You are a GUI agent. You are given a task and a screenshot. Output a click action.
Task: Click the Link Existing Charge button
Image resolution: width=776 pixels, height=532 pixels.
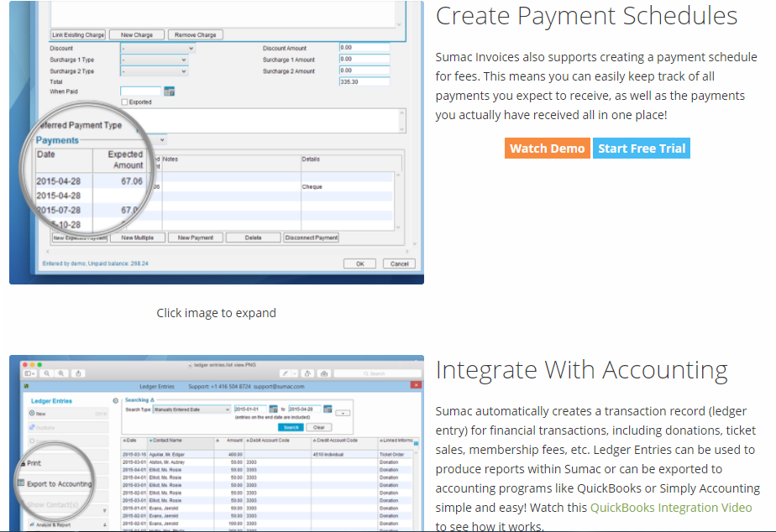78,35
